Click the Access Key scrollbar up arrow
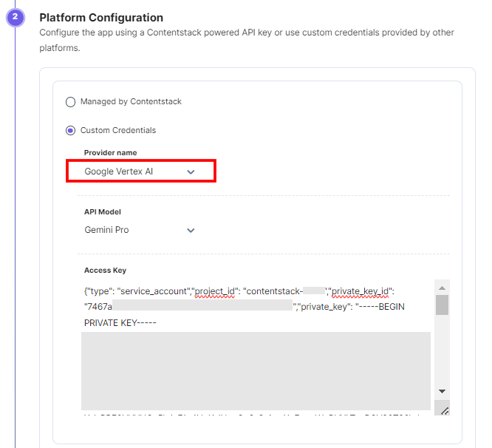The width and height of the screenshot is (492, 448). pos(442,288)
